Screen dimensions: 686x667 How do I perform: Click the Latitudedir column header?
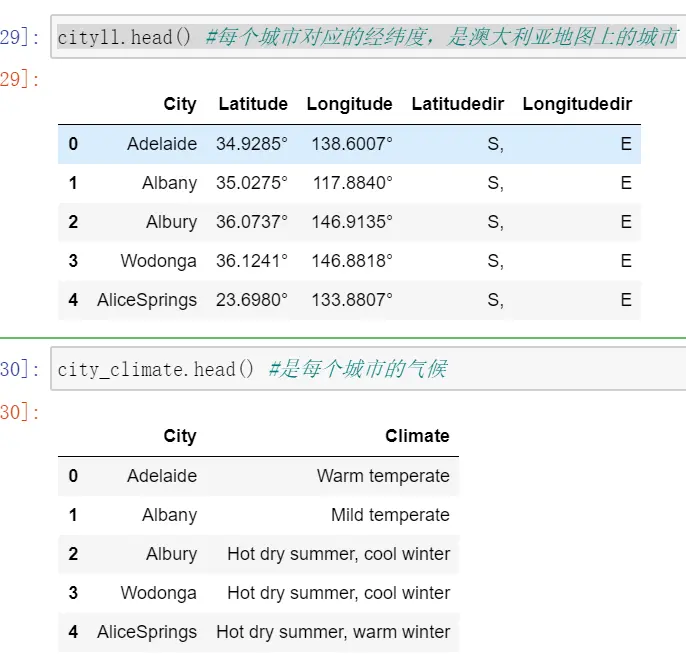tap(458, 104)
